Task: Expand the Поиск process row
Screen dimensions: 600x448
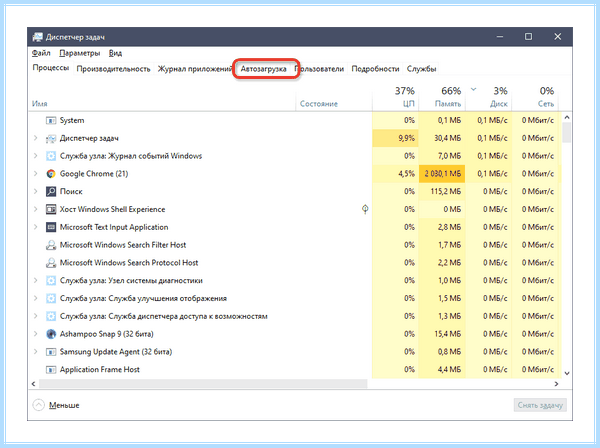Action: click(36, 191)
